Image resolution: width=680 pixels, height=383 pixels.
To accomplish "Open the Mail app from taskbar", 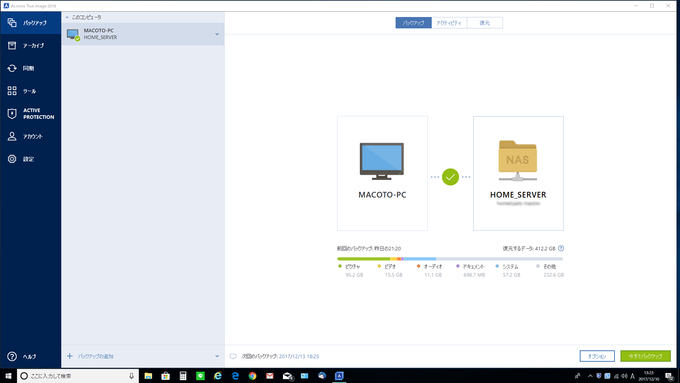I will pos(288,376).
